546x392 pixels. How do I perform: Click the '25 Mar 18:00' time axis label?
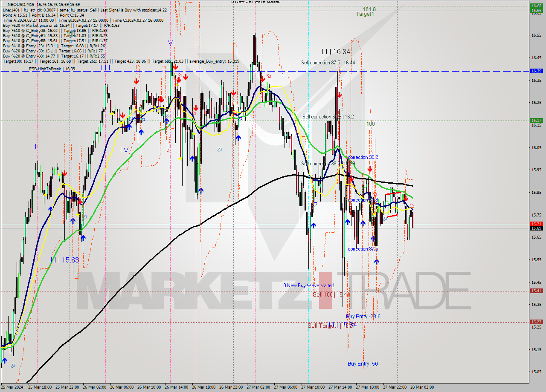(41, 387)
